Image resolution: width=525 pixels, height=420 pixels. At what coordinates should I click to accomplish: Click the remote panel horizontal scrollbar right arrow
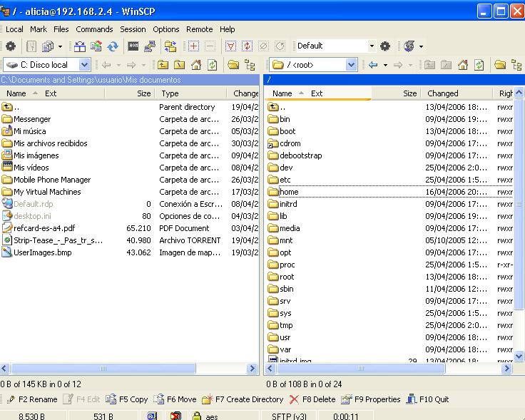coord(506,369)
